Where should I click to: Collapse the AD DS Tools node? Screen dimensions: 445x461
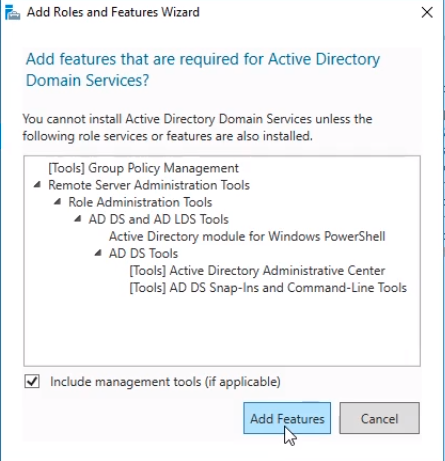pos(98,253)
